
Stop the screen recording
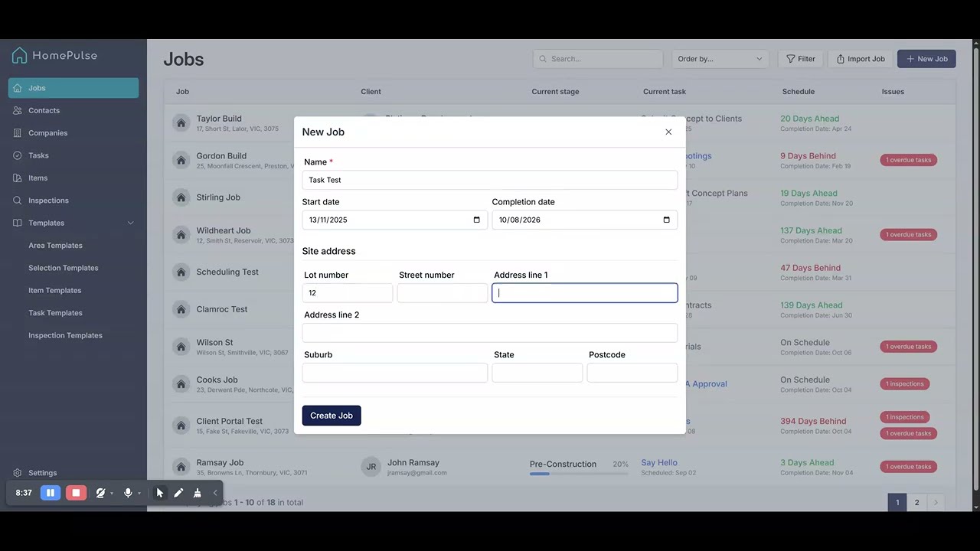76,493
